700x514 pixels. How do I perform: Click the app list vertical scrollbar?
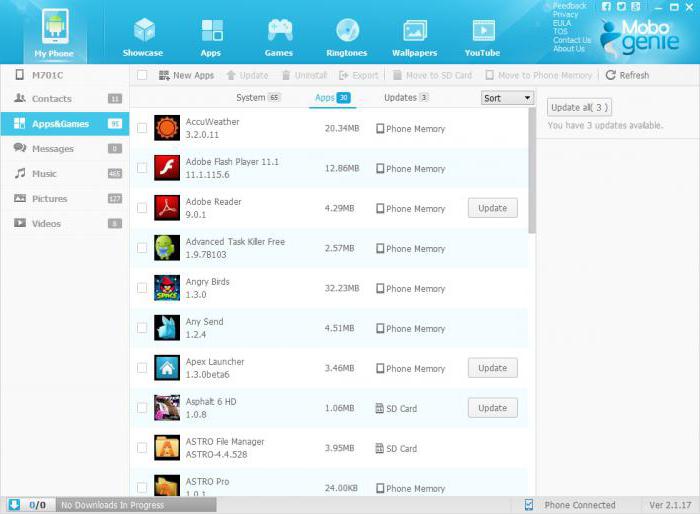coord(532,171)
